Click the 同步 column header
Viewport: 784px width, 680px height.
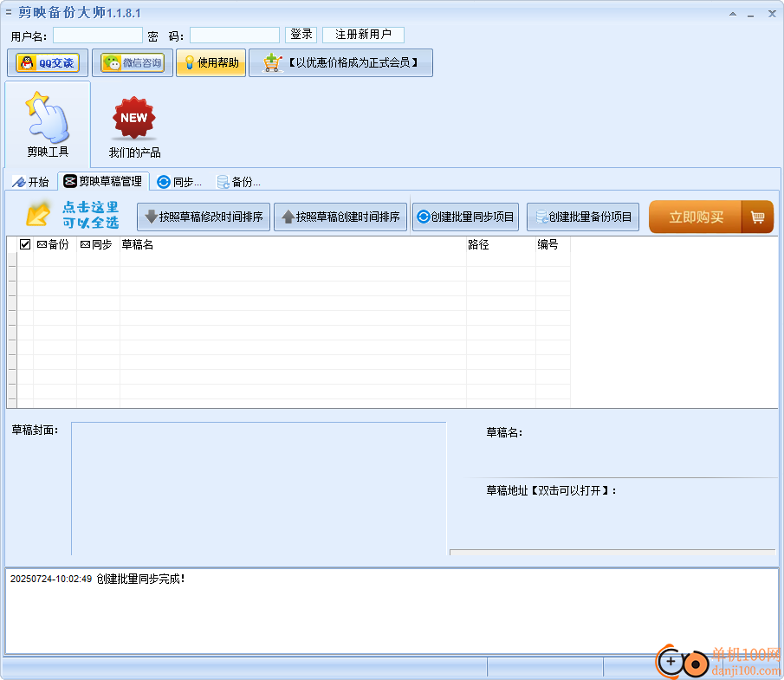[x=98, y=244]
